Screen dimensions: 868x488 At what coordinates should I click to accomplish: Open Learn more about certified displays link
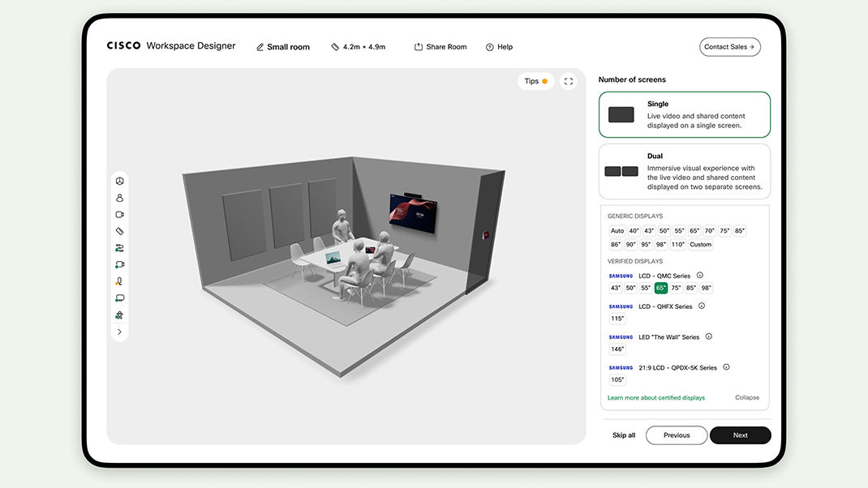(x=655, y=398)
